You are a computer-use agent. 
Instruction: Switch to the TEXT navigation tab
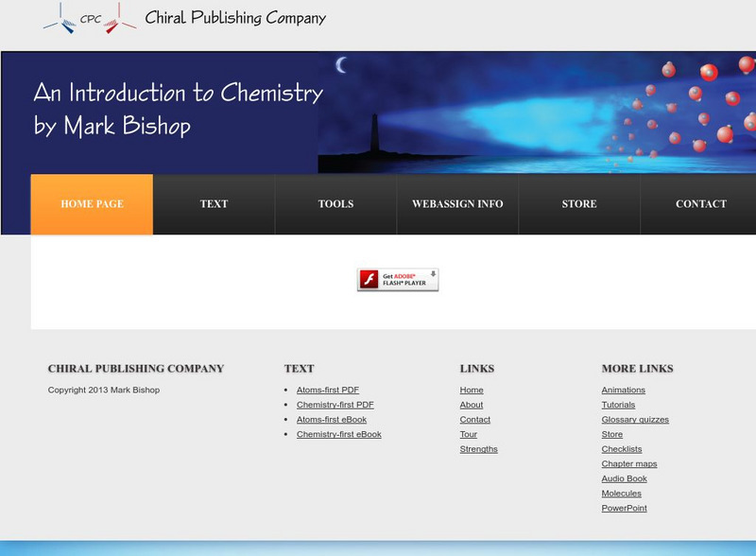[x=214, y=203]
